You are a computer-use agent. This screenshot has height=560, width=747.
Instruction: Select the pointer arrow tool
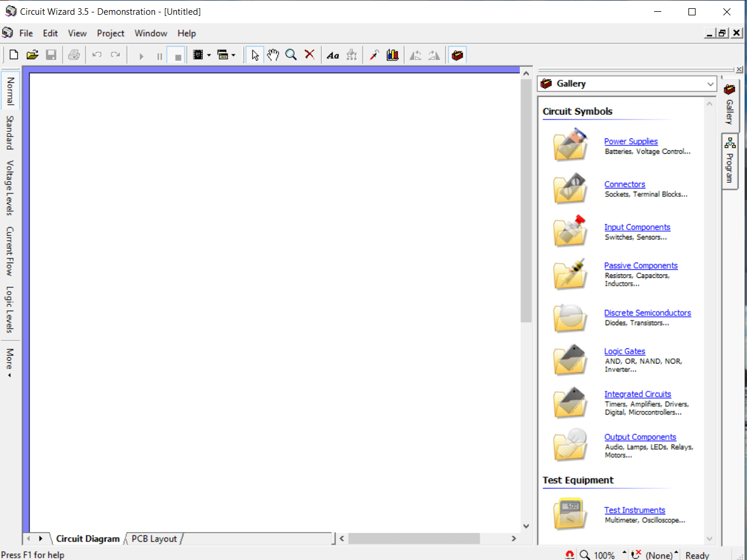(x=254, y=54)
